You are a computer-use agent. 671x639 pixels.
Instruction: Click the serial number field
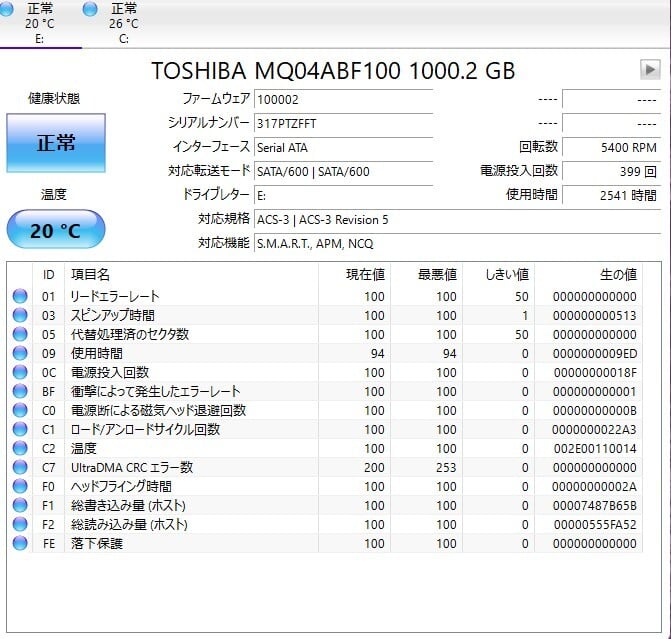pos(342,123)
